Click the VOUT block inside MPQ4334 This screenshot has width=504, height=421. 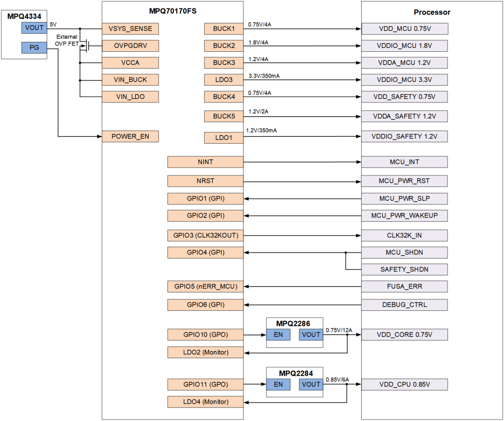point(34,28)
